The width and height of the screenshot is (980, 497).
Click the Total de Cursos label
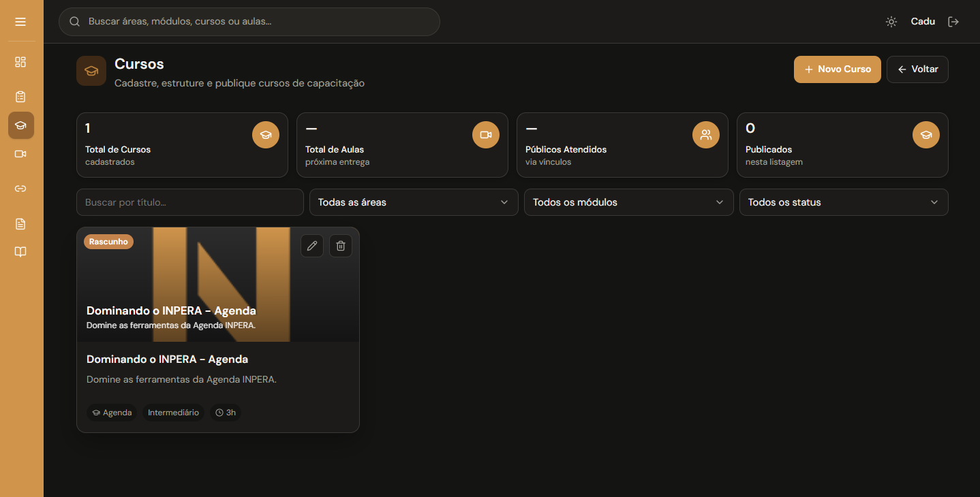tap(118, 150)
